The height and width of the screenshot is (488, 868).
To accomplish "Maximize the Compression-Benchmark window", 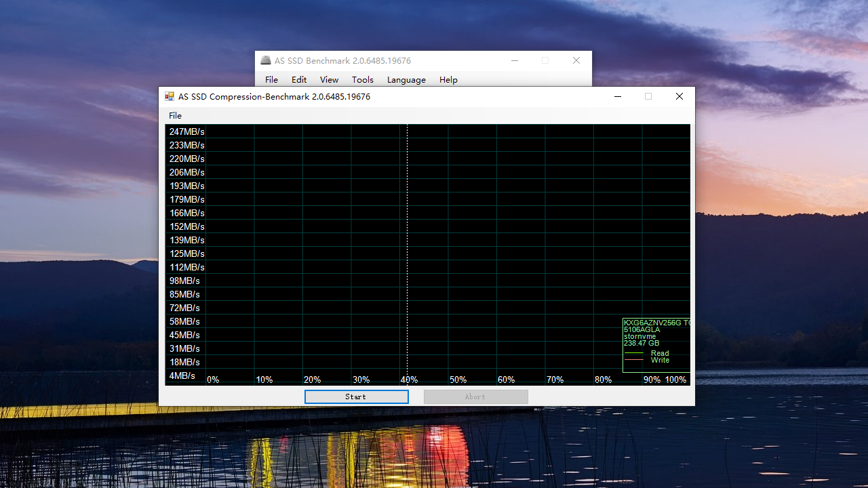I will click(x=648, y=96).
